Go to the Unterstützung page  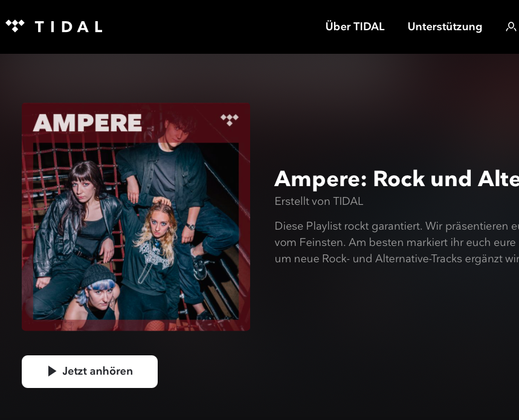[445, 27]
